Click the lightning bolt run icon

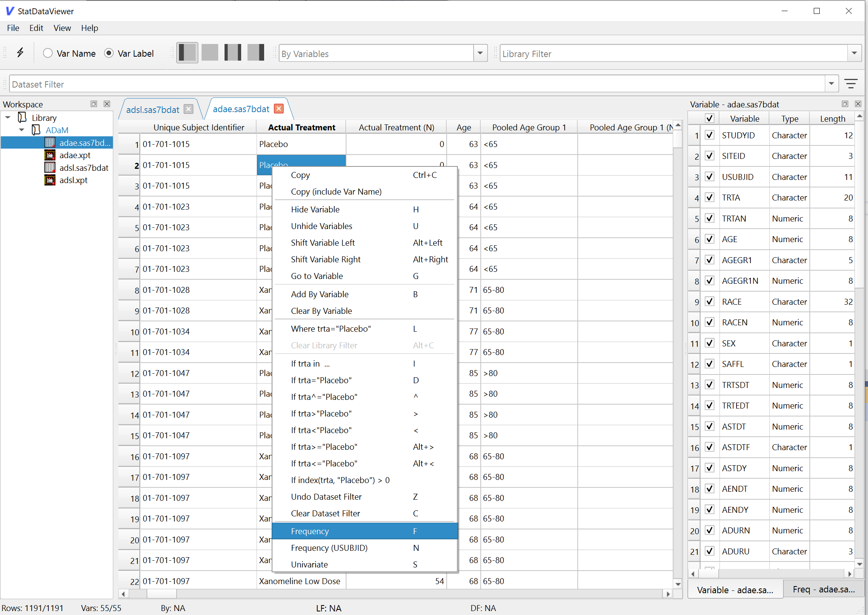coord(20,53)
